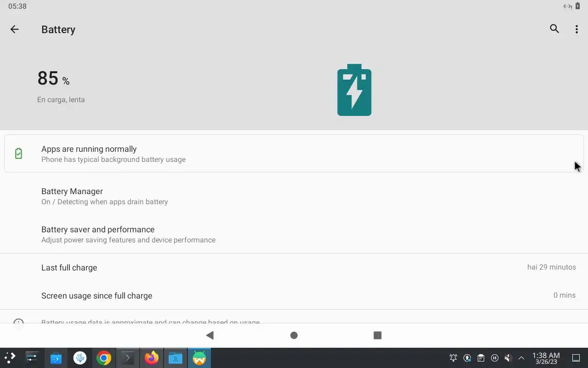This screenshot has width=588, height=368.
Task: Open Battery saver and performance
Action: [294, 234]
